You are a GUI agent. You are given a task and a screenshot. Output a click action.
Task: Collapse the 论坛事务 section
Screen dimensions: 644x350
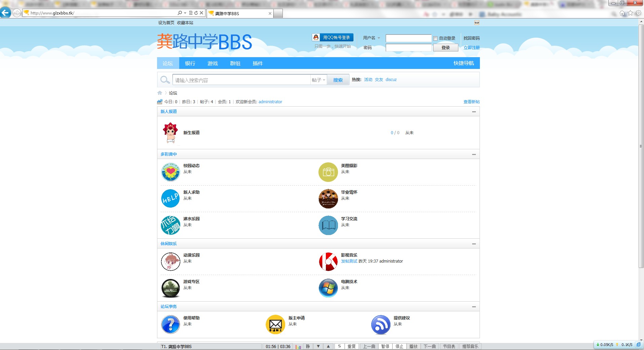(x=474, y=307)
